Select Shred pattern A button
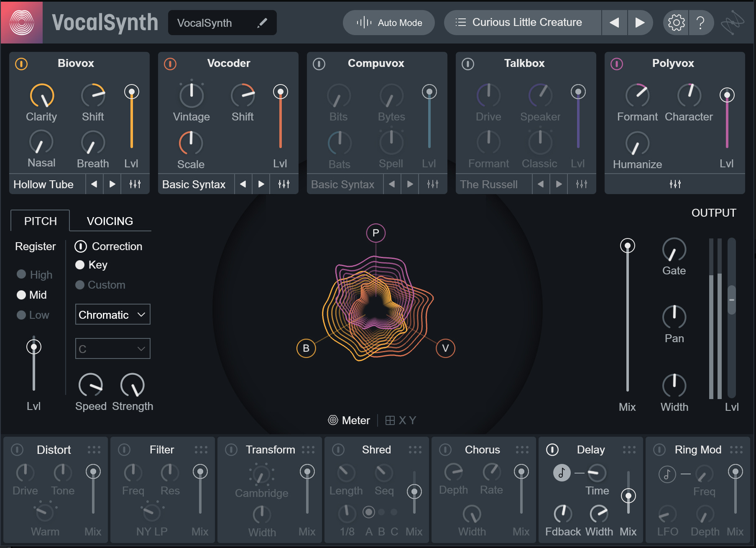 pyautogui.click(x=368, y=512)
